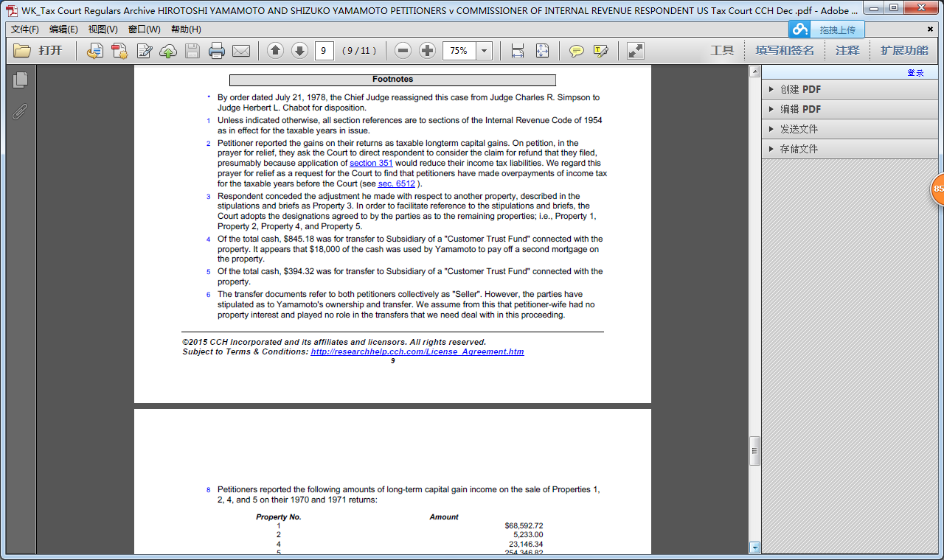Click the 登录 sign-in link
Viewport: 944px width, 560px height.
(x=915, y=73)
